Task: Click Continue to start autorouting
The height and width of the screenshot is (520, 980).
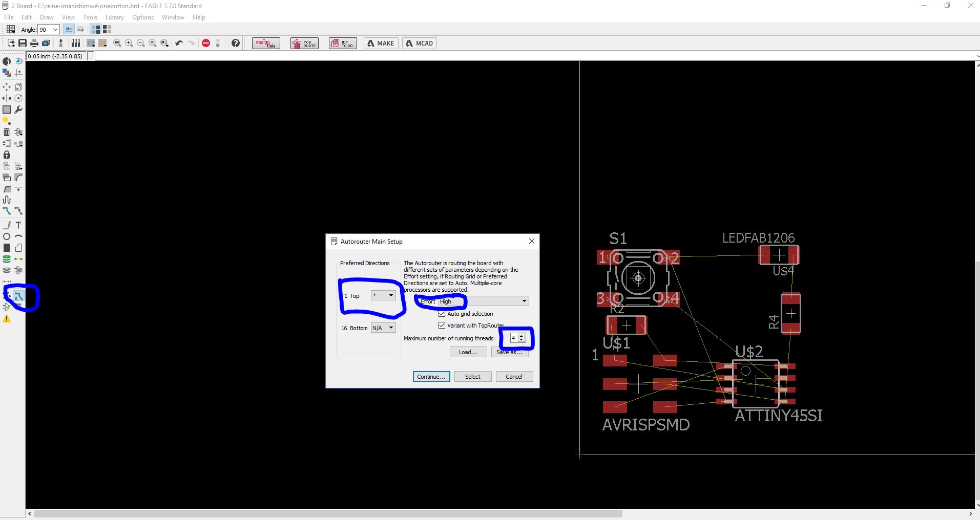Action: [430, 376]
